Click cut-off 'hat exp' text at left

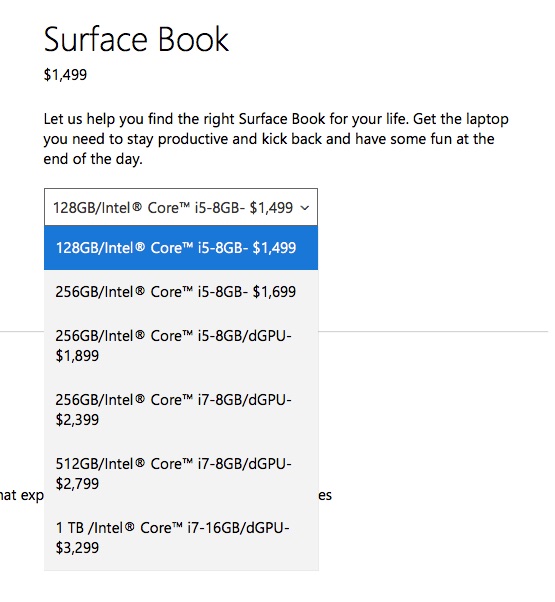(22, 496)
